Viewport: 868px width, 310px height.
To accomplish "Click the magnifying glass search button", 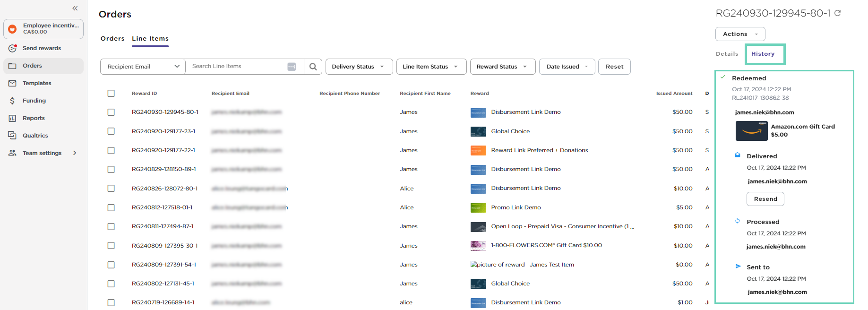I will tap(313, 67).
